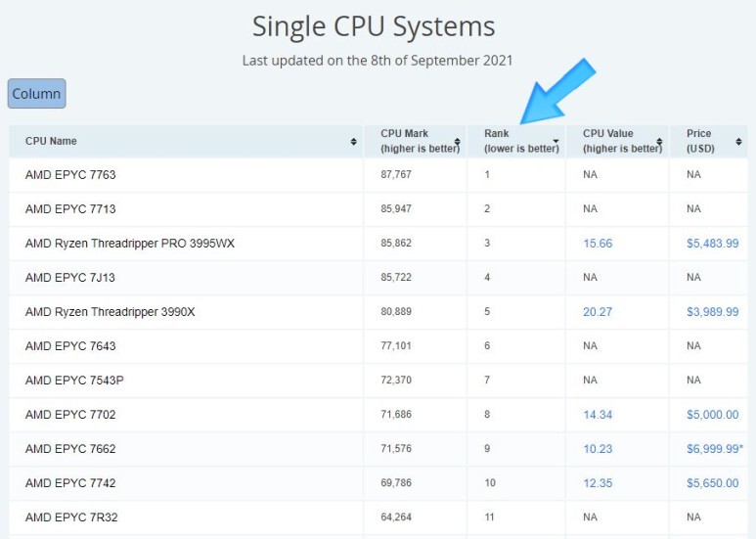Select AMD EPYC 7702 row name

click(x=70, y=415)
